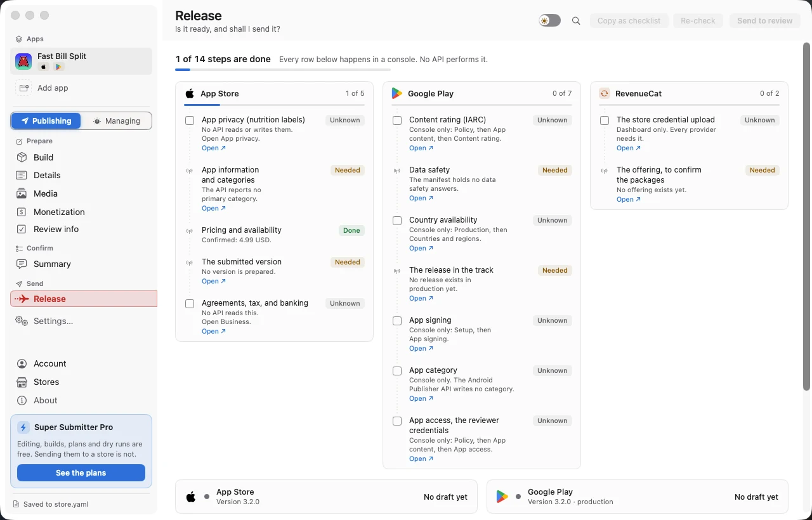Open link under Data safety
The width and height of the screenshot is (812, 520).
421,198
